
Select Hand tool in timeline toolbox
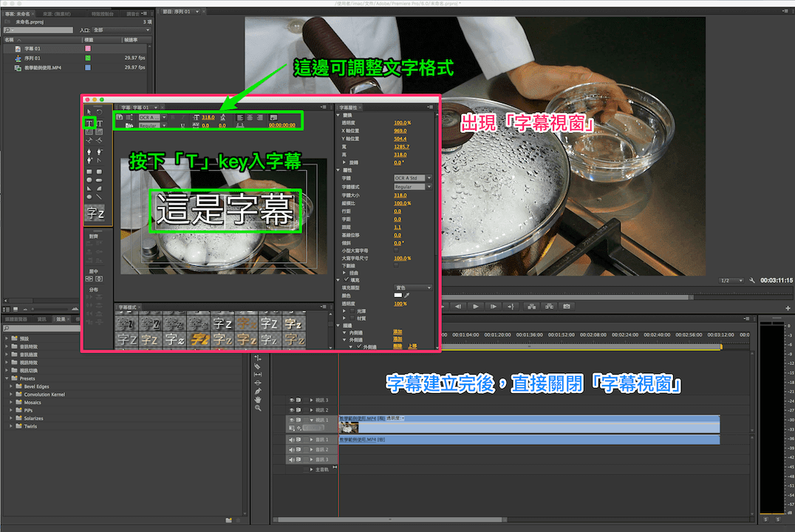(x=258, y=400)
